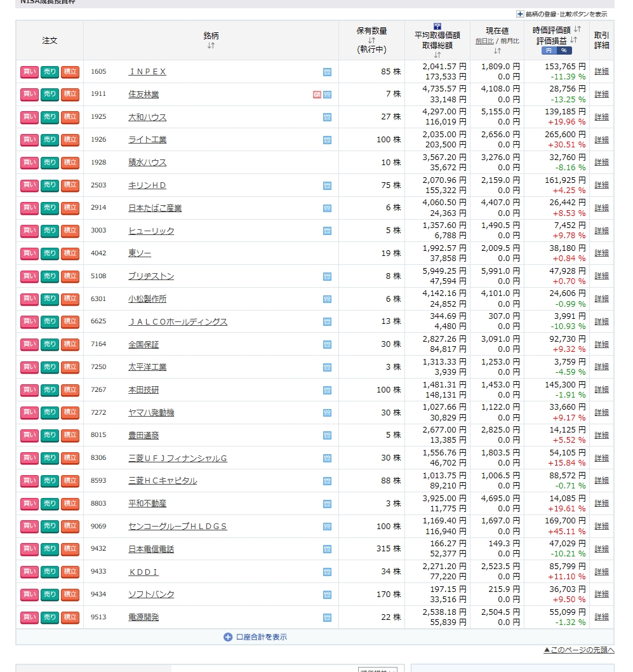The height and width of the screenshot is (672, 633).
Task: Click red GR badge icon beside 住友林業
Action: coord(317,95)
